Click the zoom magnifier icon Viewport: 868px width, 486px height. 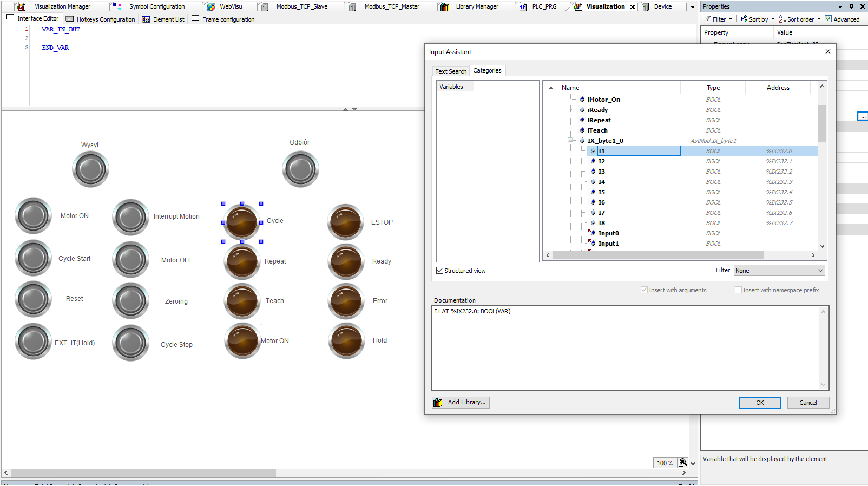[683, 463]
